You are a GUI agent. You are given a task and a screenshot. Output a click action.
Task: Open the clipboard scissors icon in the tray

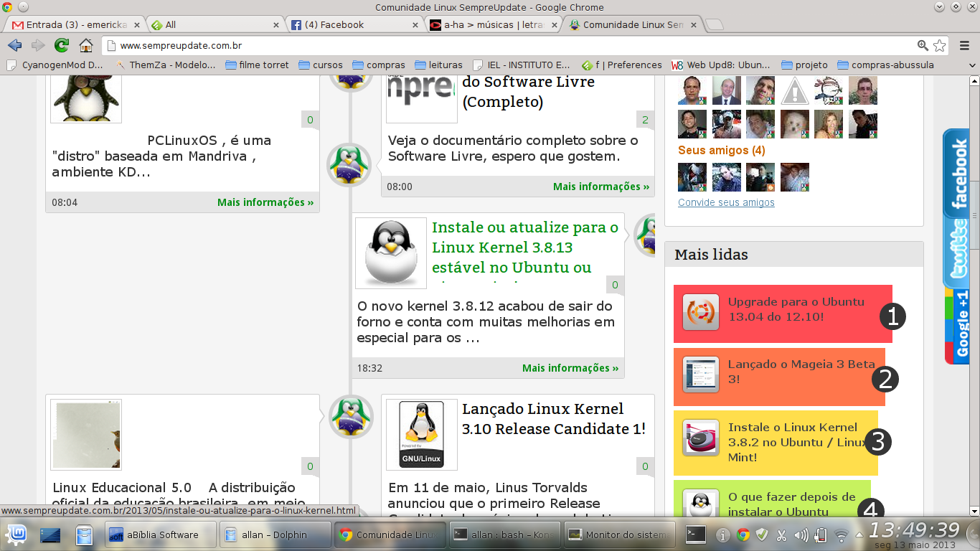coord(782,535)
